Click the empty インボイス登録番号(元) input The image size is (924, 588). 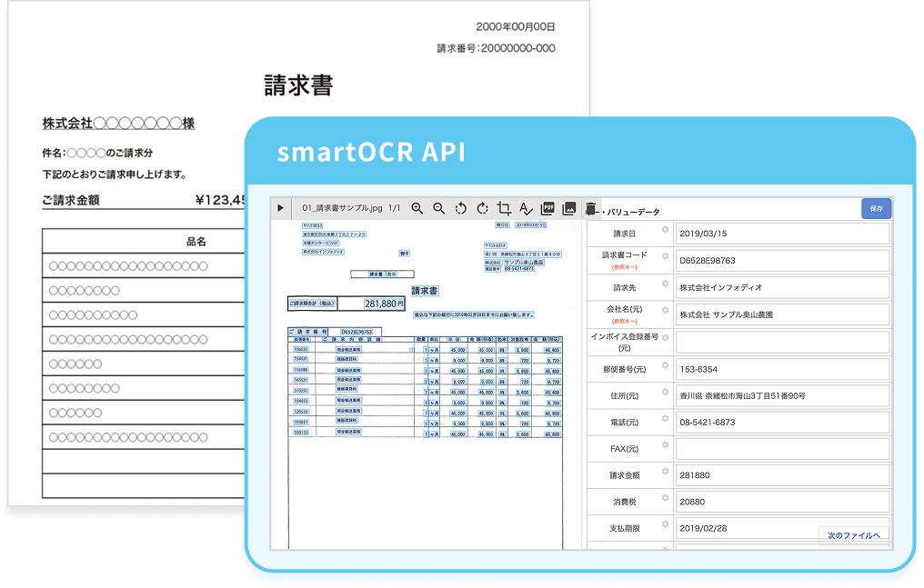(x=782, y=342)
